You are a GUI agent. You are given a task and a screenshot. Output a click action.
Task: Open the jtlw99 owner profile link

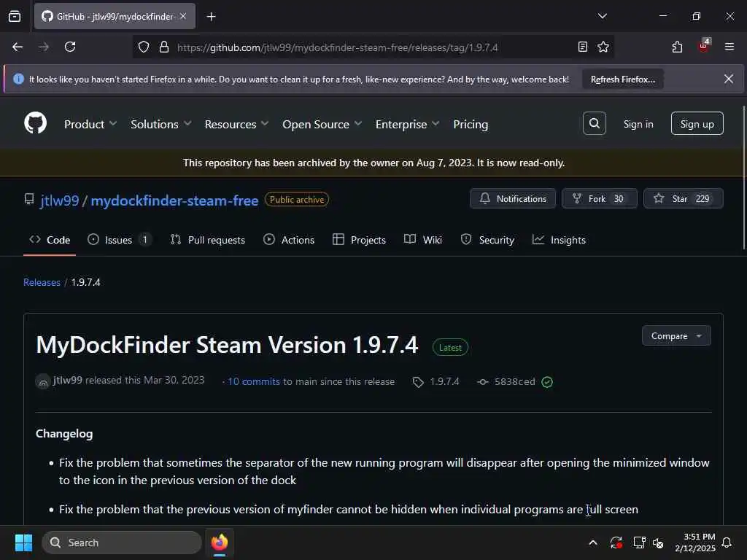60,201
